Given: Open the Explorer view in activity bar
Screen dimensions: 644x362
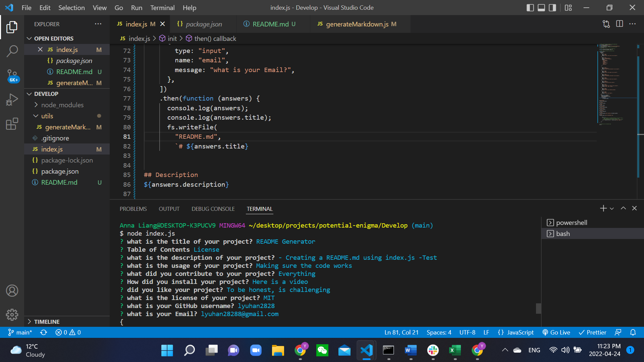Looking at the screenshot, I should tap(12, 27).
